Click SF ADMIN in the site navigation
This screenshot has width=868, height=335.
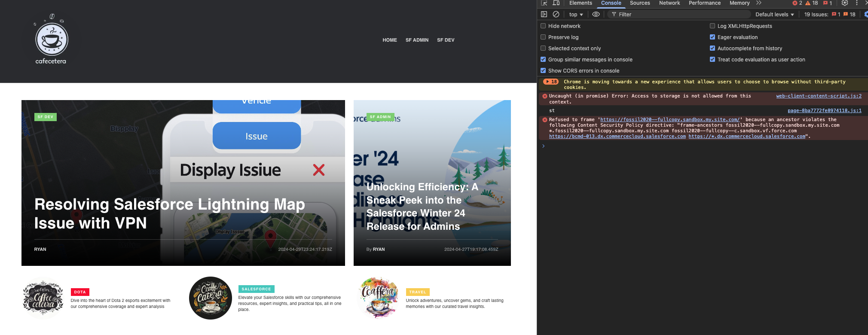(x=417, y=40)
